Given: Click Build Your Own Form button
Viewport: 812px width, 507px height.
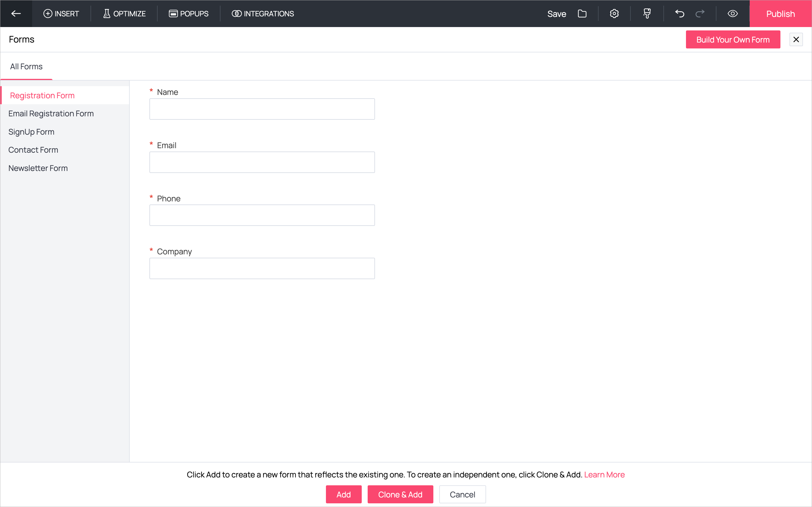Looking at the screenshot, I should coord(732,39).
